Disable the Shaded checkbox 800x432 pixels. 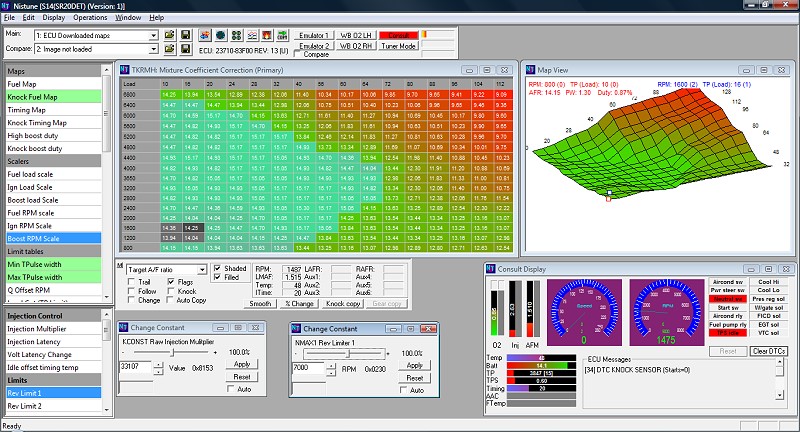pos(218,269)
